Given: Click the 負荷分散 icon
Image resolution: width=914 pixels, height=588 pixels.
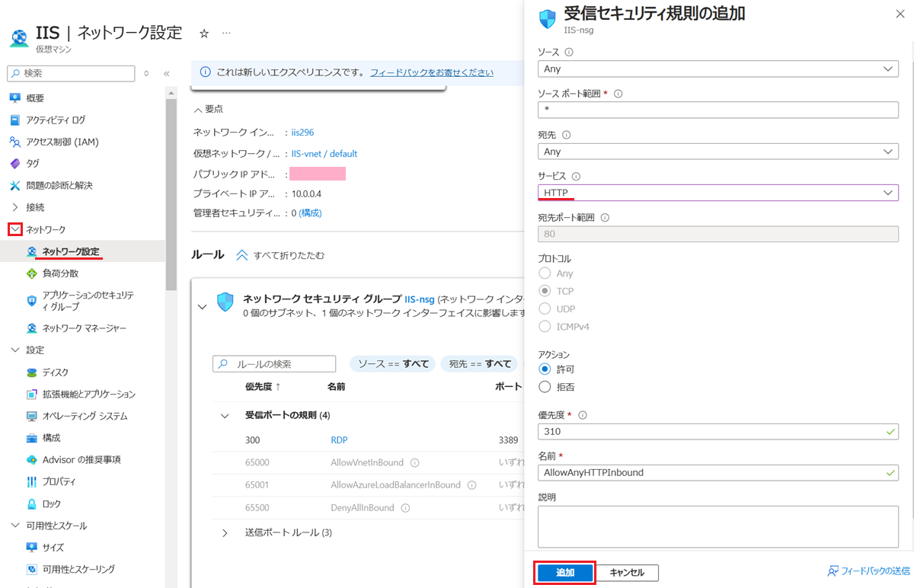Looking at the screenshot, I should [32, 273].
